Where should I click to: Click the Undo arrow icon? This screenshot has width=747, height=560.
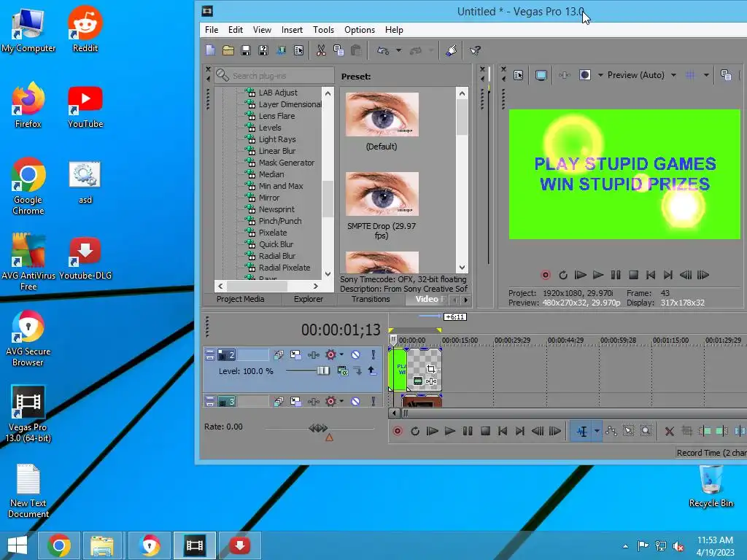383,50
